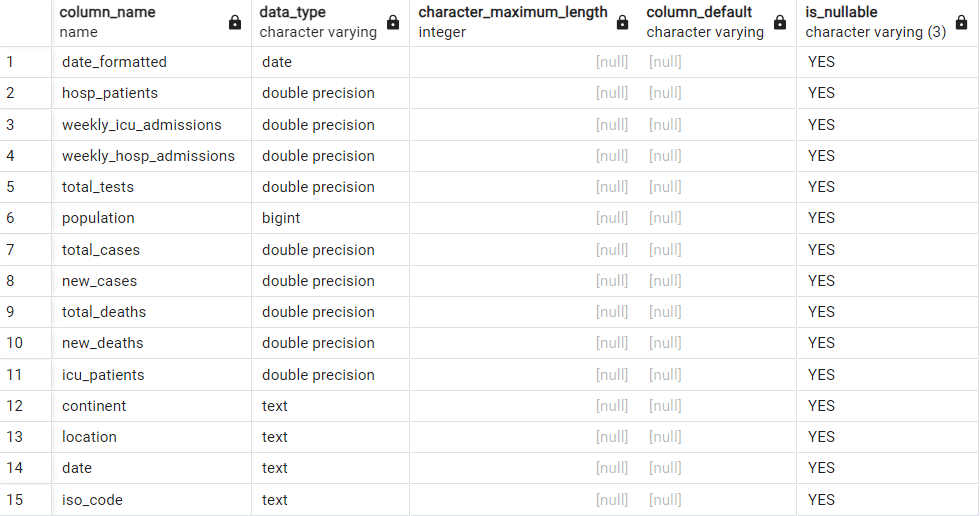Click the date_formatted cell

pos(114,62)
